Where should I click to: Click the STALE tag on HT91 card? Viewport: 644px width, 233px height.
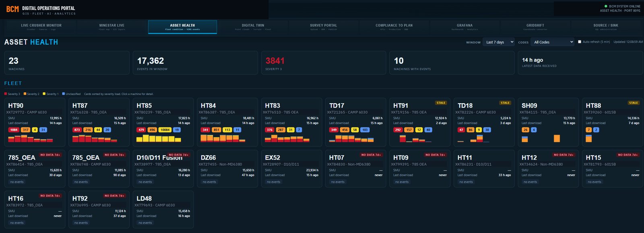click(441, 103)
